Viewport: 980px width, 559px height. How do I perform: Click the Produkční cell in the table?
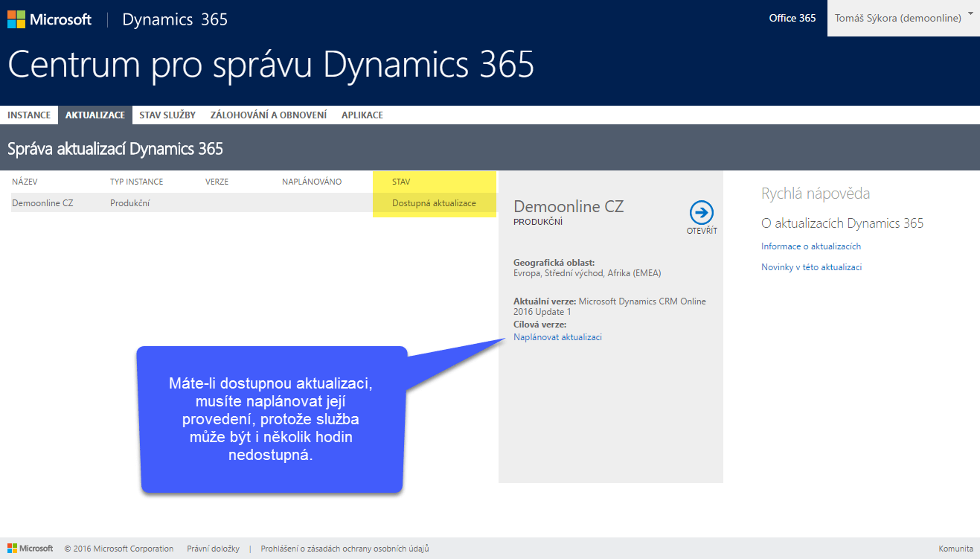130,203
